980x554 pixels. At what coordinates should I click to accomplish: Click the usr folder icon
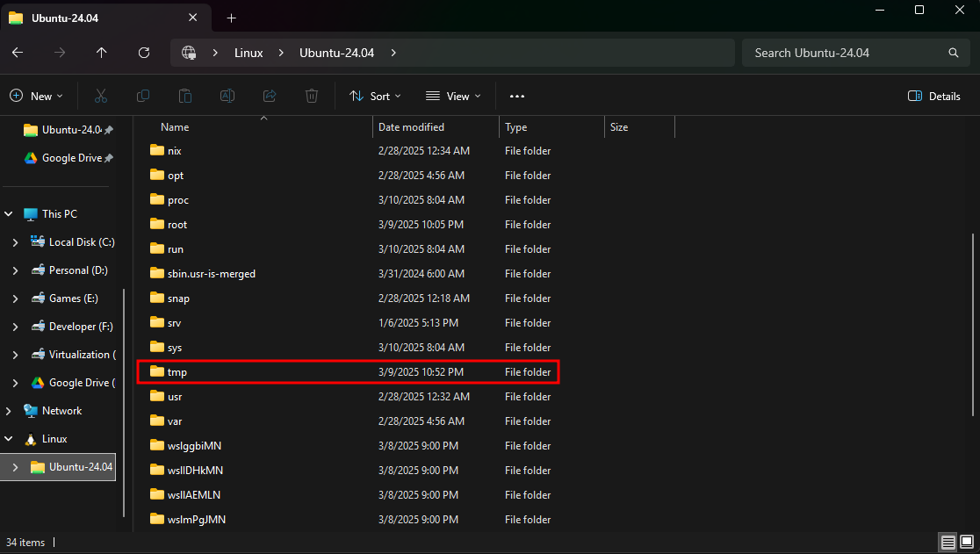[157, 396]
